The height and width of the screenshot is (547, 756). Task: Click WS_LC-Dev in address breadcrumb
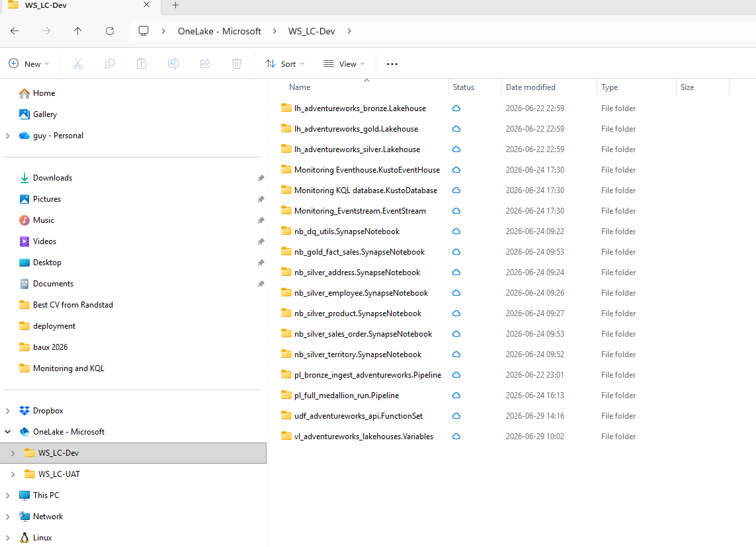coord(312,31)
